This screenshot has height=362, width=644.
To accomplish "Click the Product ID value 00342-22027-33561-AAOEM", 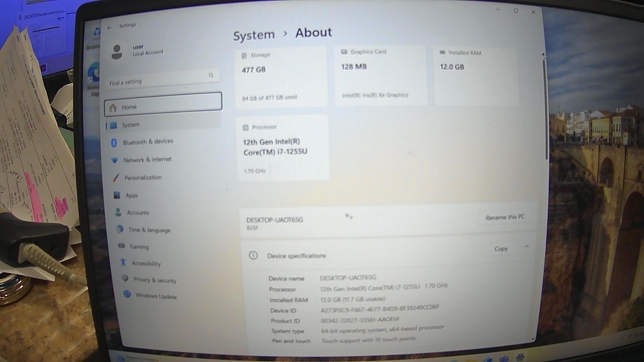I will 360,320.
